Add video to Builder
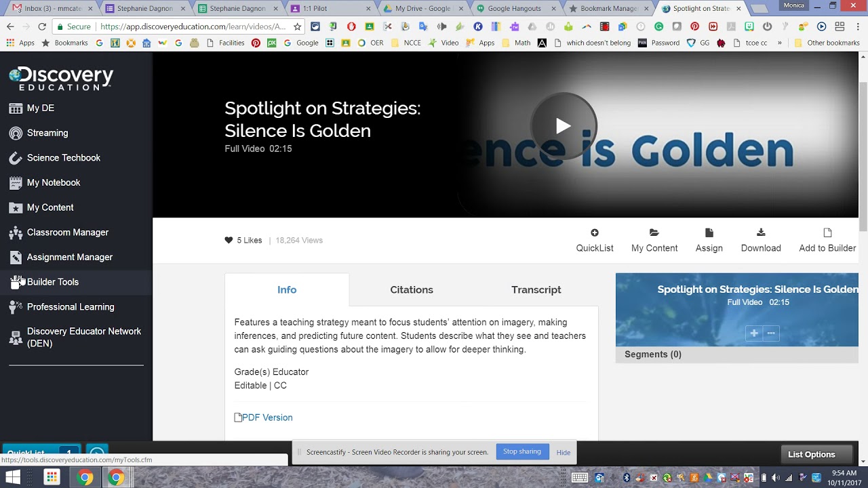The image size is (868, 488). pyautogui.click(x=827, y=241)
